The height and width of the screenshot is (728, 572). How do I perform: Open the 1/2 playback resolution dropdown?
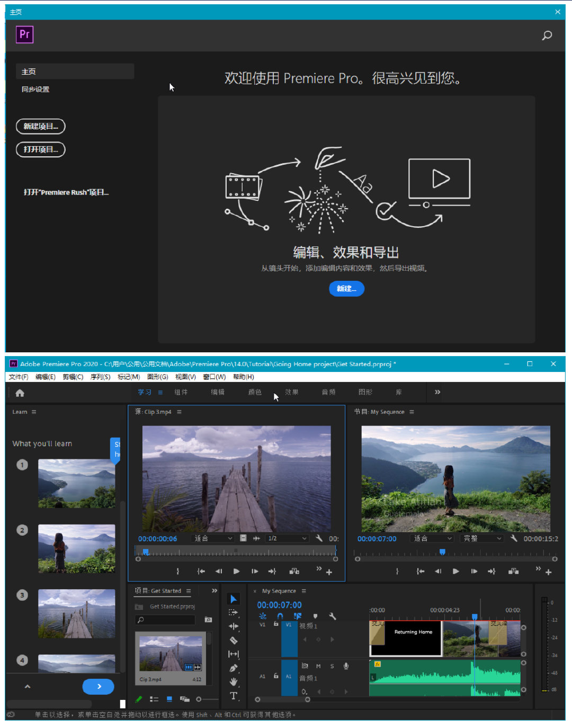[x=288, y=538]
